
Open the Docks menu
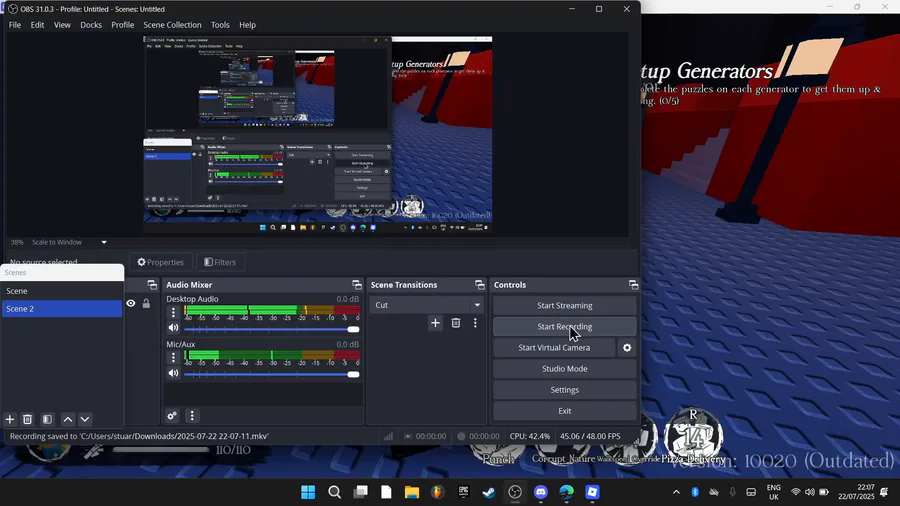tap(91, 25)
